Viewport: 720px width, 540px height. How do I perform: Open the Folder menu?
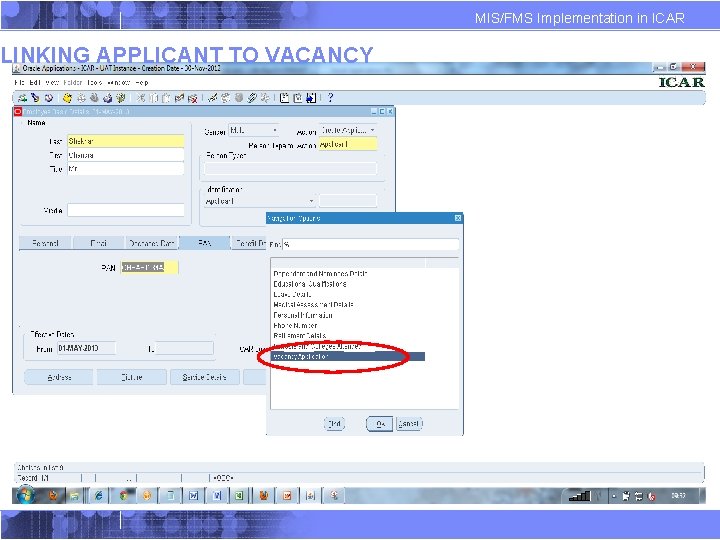click(x=73, y=83)
